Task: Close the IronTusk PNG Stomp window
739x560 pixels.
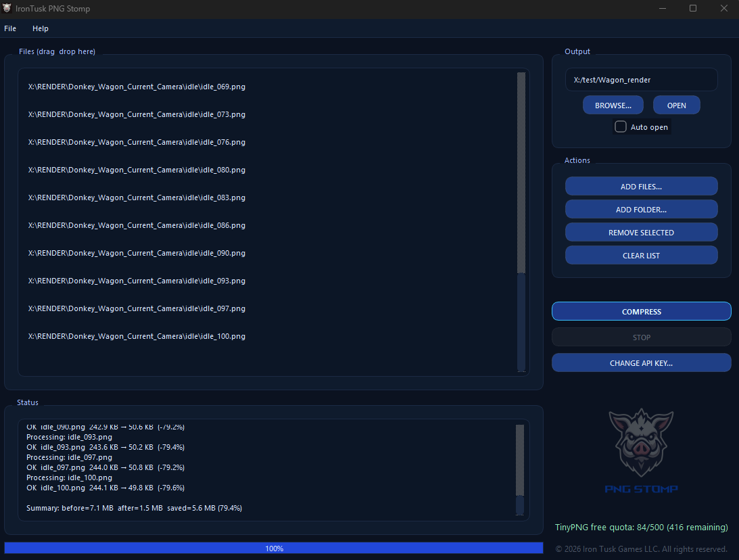Action: [724, 9]
